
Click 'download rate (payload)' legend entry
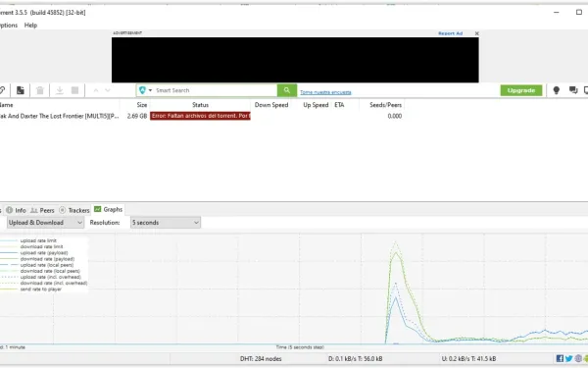[47, 259]
